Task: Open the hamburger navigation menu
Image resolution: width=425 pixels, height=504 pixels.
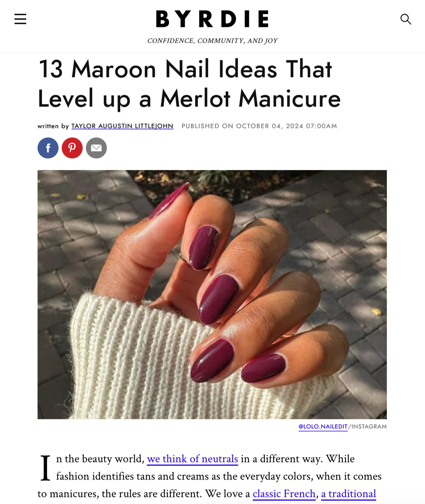Action: (20, 19)
